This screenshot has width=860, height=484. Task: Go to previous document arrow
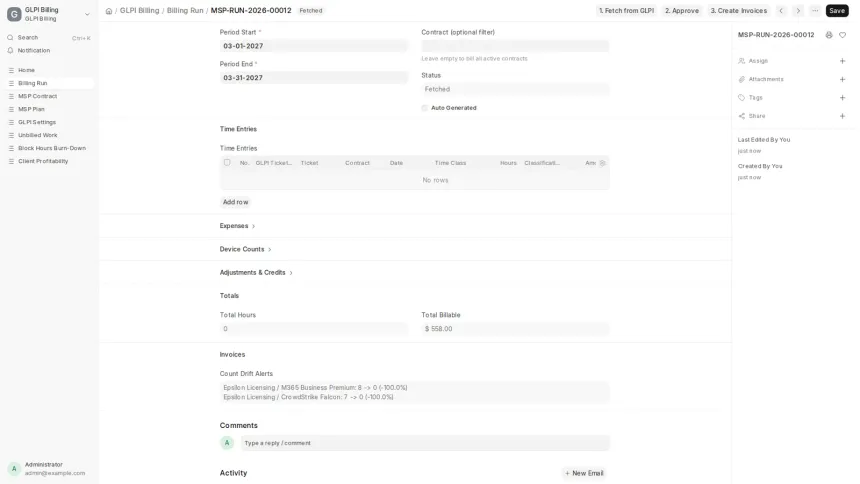(x=781, y=10)
